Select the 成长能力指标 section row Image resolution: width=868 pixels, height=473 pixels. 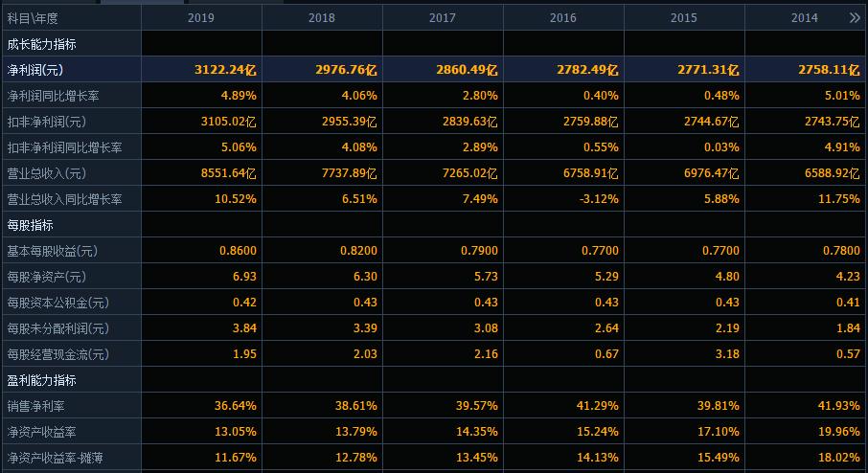pyautogui.click(x=41, y=44)
